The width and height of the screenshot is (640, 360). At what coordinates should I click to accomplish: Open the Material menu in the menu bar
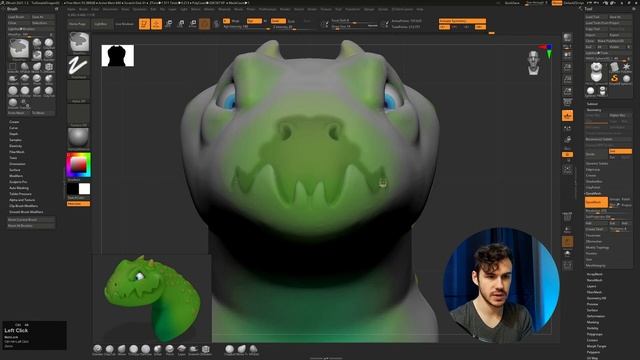pyautogui.click(x=224, y=9)
